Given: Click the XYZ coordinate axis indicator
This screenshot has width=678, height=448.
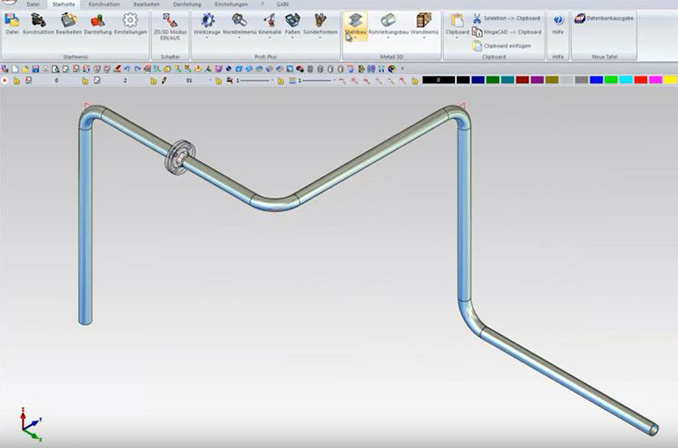Looking at the screenshot, I should [x=30, y=425].
